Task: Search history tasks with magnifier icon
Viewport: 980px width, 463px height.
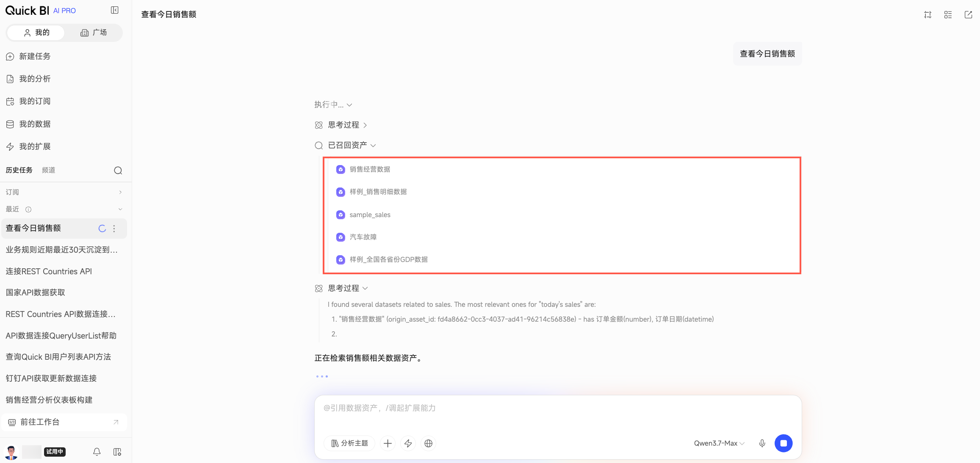Action: [x=118, y=171]
